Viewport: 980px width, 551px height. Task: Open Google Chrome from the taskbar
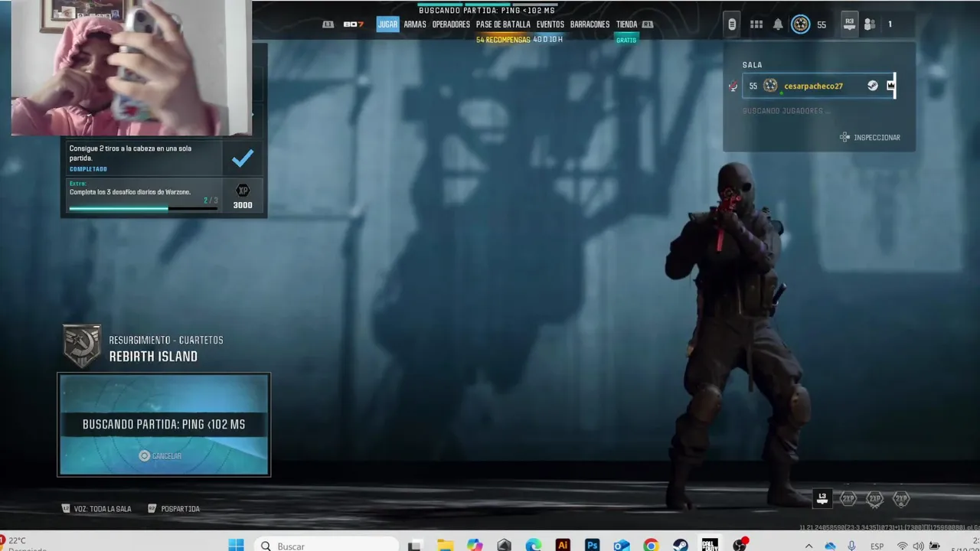pos(651,545)
